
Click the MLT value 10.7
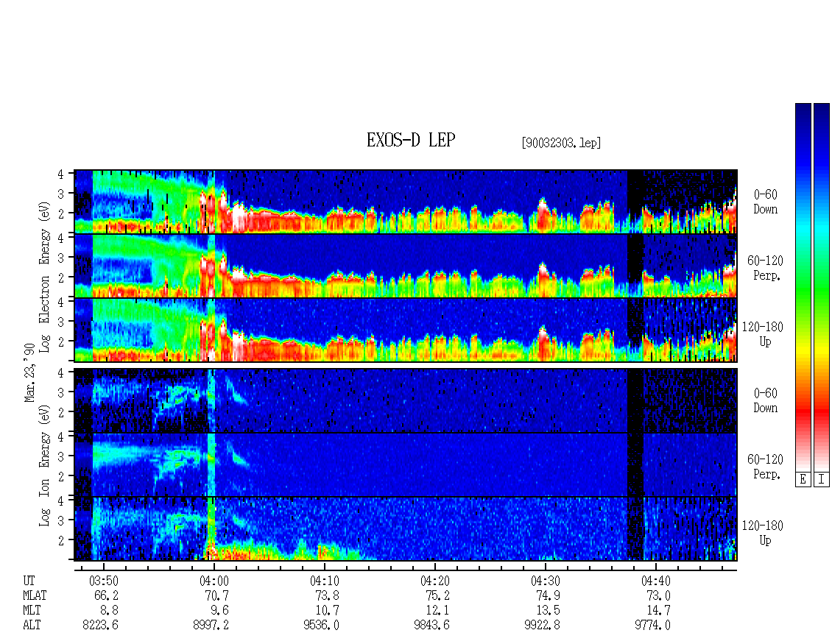328,611
